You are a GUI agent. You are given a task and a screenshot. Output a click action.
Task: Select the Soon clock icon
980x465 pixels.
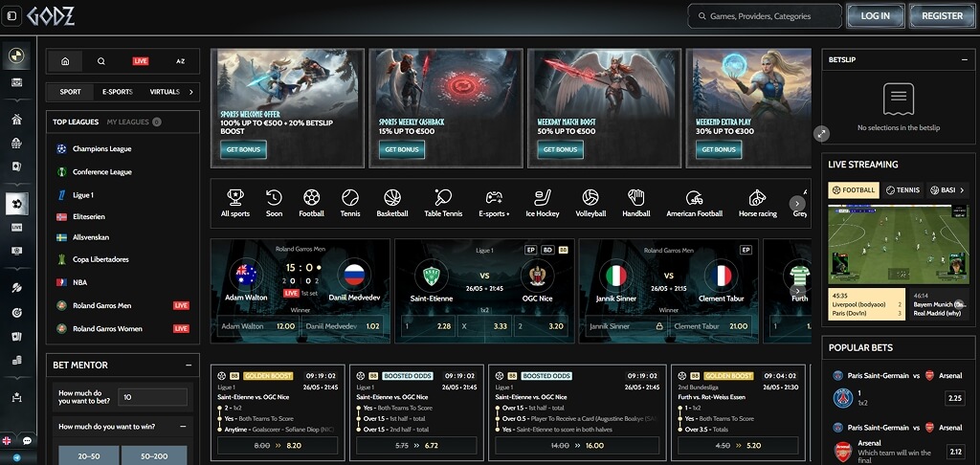pyautogui.click(x=274, y=197)
